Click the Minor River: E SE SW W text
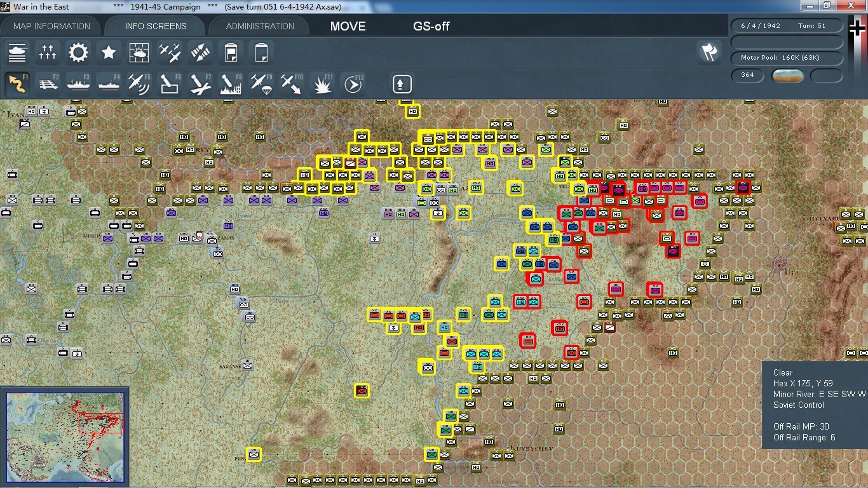 (x=820, y=394)
